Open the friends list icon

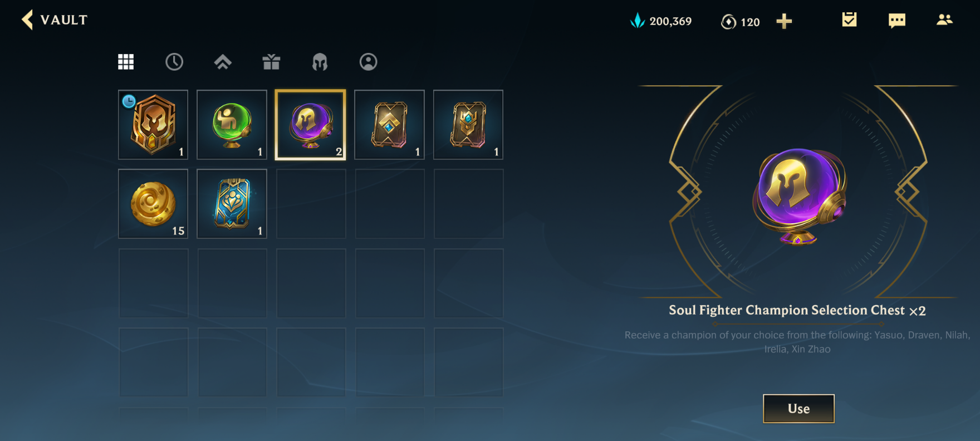coord(944,20)
